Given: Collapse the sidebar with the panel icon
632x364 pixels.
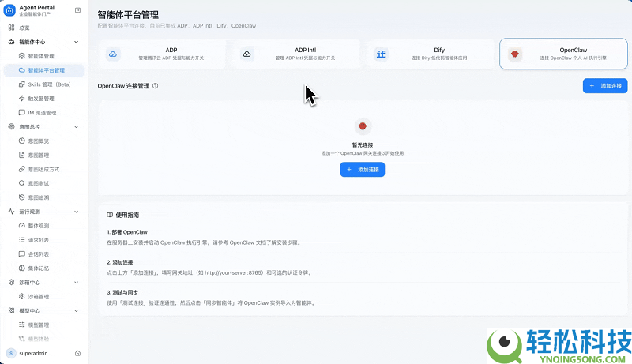Looking at the screenshot, I should [77, 10].
